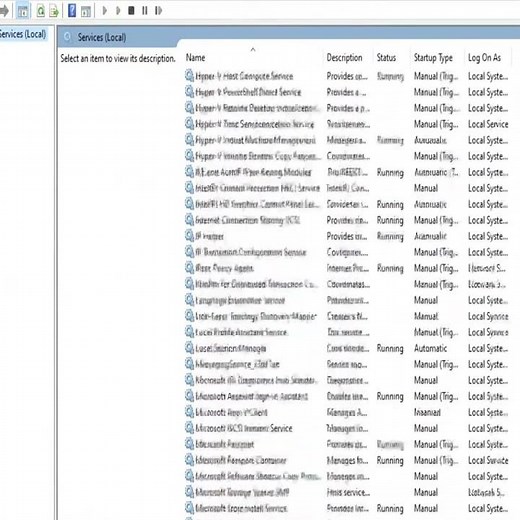Select Services (Local) in the console tree
The height and width of the screenshot is (520, 520).
pyautogui.click(x=23, y=34)
